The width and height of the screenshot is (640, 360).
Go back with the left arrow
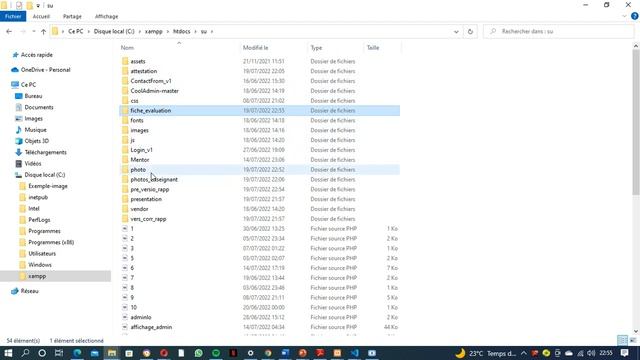pos(9,31)
